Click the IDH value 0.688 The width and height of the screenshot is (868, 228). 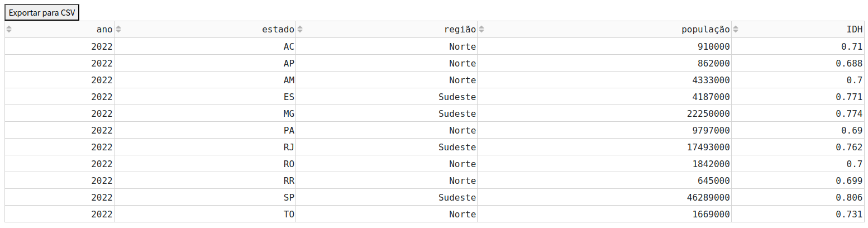[x=849, y=63]
